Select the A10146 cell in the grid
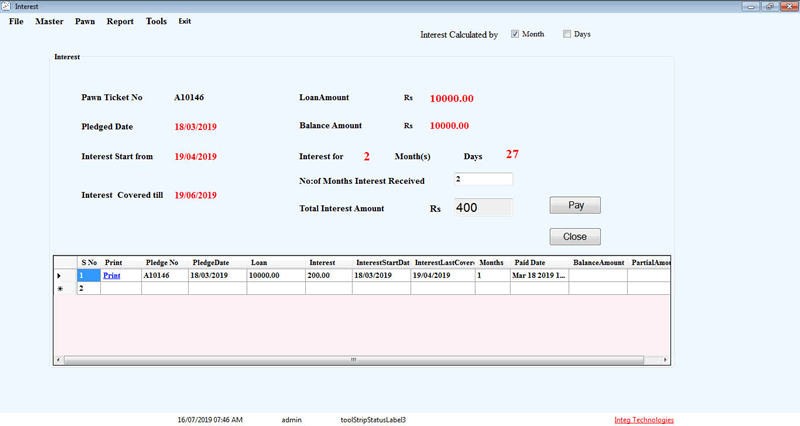The image size is (800, 426). [x=165, y=275]
